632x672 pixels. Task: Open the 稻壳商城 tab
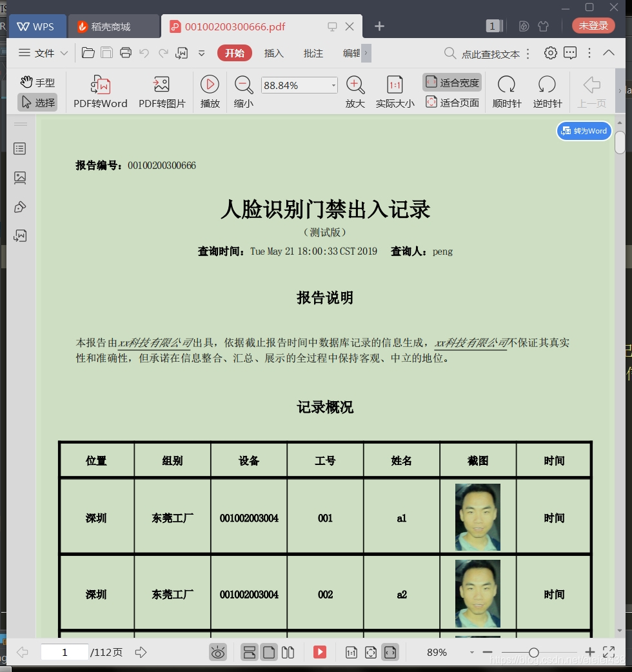(x=113, y=26)
